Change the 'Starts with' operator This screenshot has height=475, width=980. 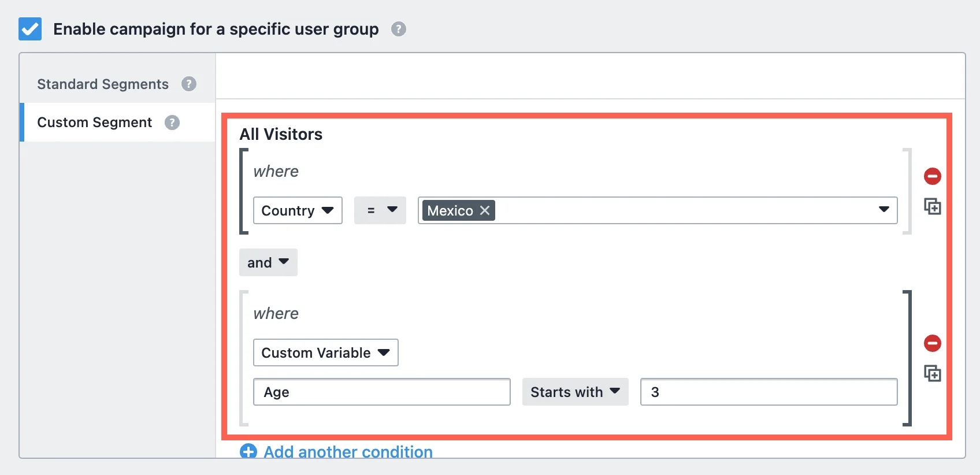click(x=575, y=392)
